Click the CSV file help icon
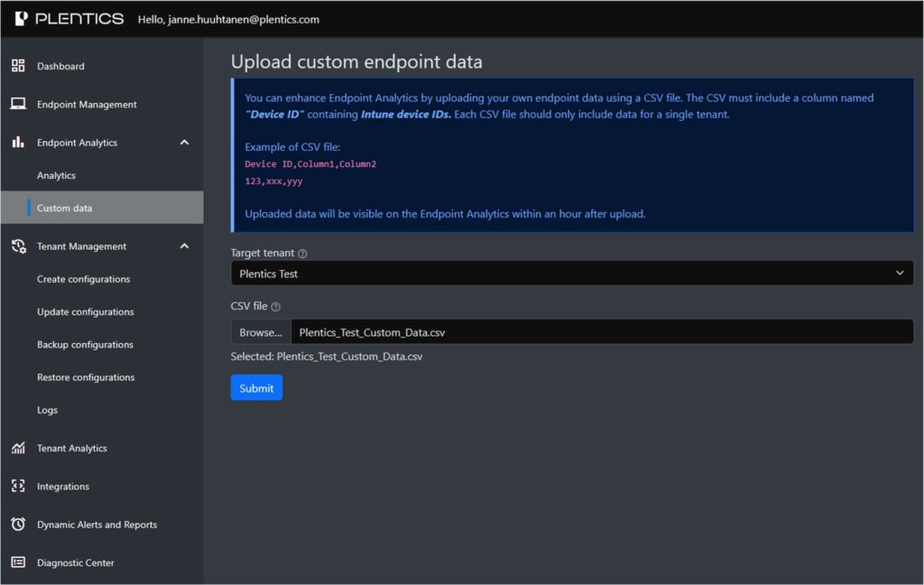 pos(276,307)
